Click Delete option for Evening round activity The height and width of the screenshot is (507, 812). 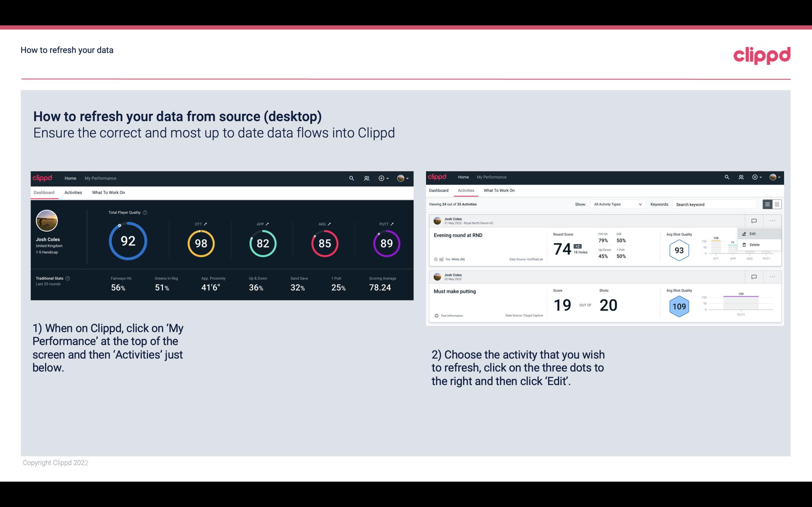click(x=754, y=245)
